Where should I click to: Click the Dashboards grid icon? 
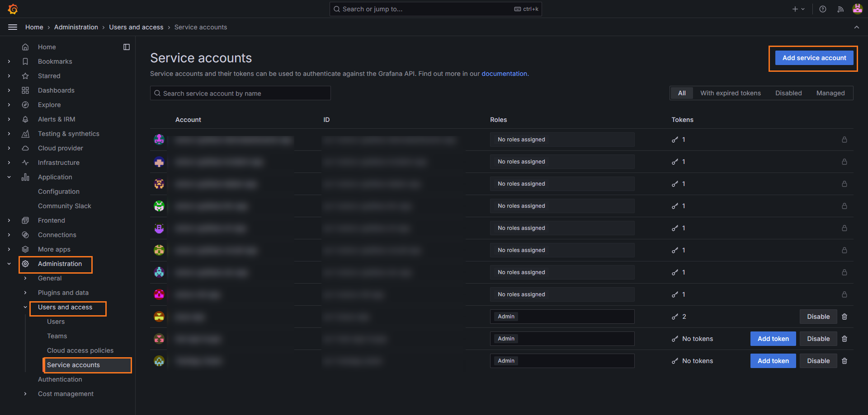[25, 90]
